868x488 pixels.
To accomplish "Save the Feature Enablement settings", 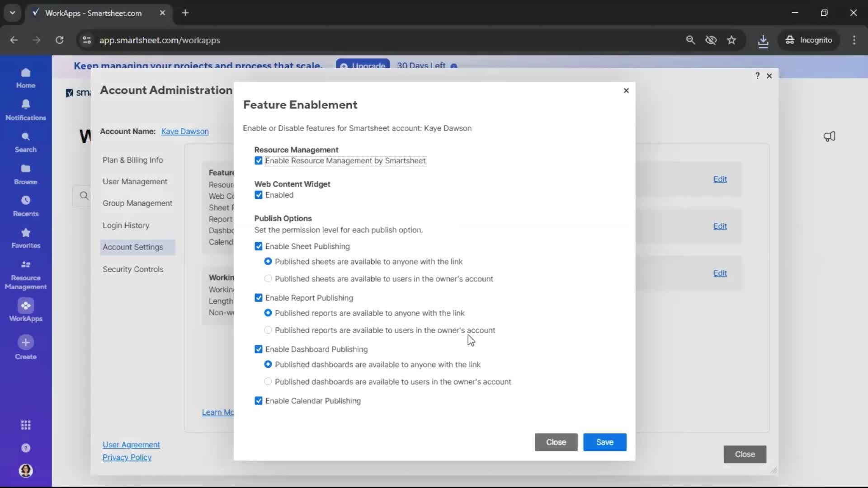I will [x=604, y=442].
